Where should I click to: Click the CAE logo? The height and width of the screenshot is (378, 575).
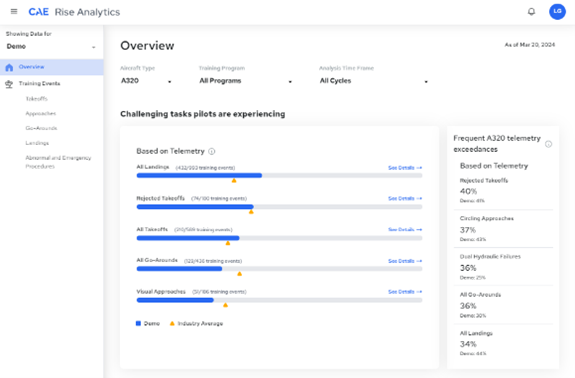(39, 12)
